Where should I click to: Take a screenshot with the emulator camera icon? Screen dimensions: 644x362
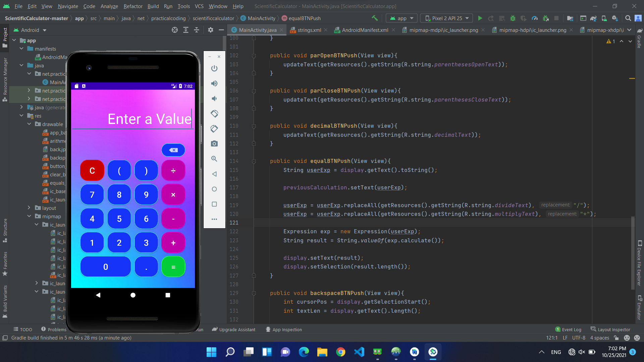pos(214,143)
